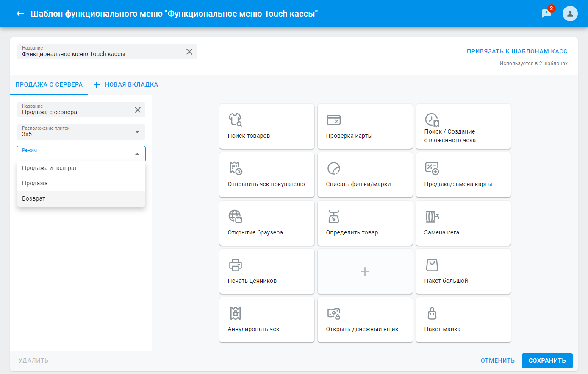588x374 pixels.
Task: Choose Возврат mode from list
Action: pyautogui.click(x=34, y=198)
